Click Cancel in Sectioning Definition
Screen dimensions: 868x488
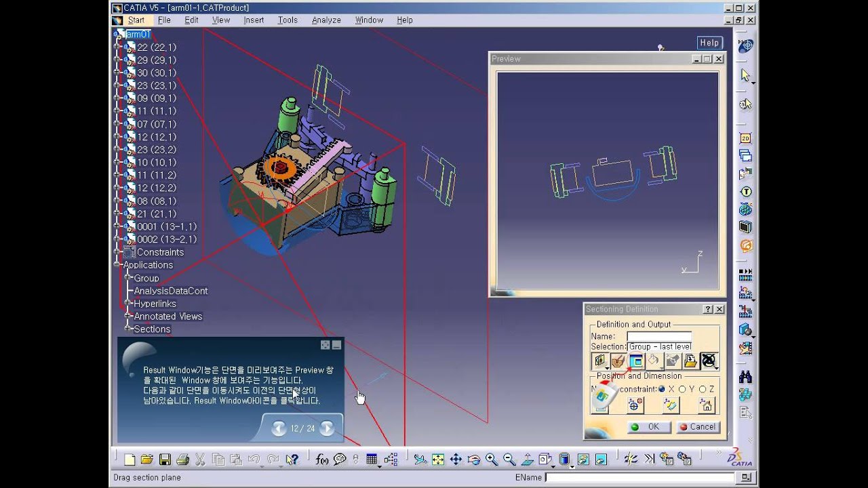click(x=697, y=427)
